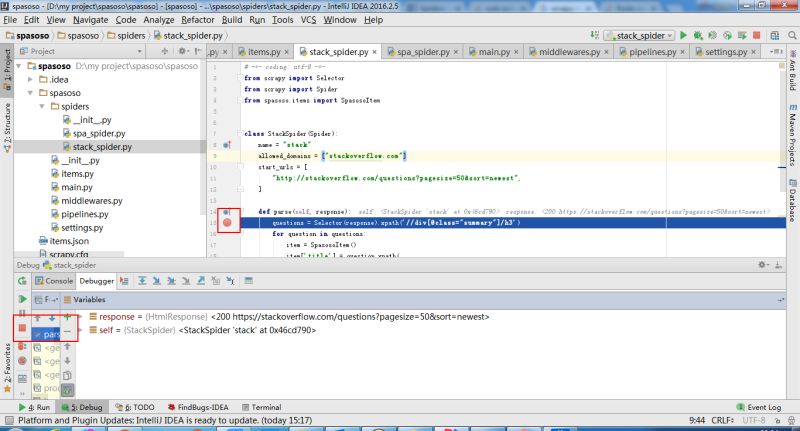Show hidden editor tabs list
The width and height of the screenshot is (800, 431).
[776, 52]
